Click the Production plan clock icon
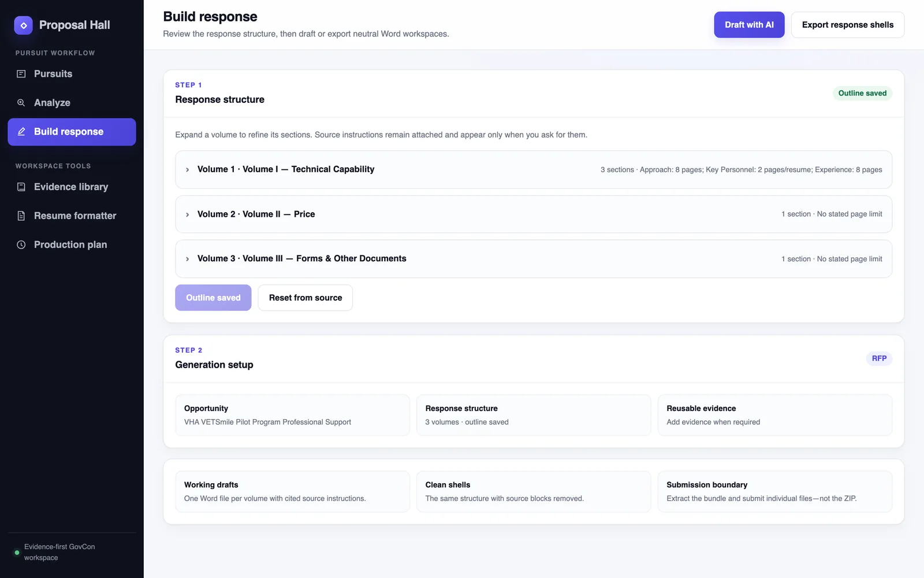Image resolution: width=924 pixels, height=578 pixels. [x=21, y=244]
